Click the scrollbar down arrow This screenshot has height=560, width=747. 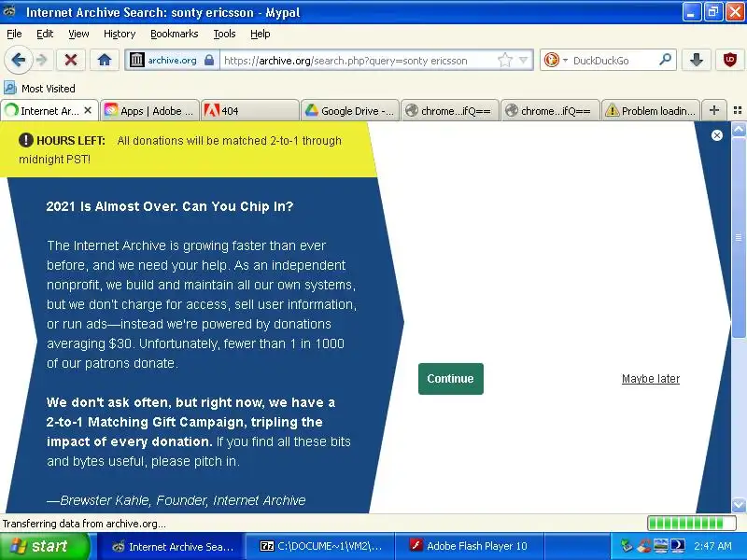(x=739, y=505)
